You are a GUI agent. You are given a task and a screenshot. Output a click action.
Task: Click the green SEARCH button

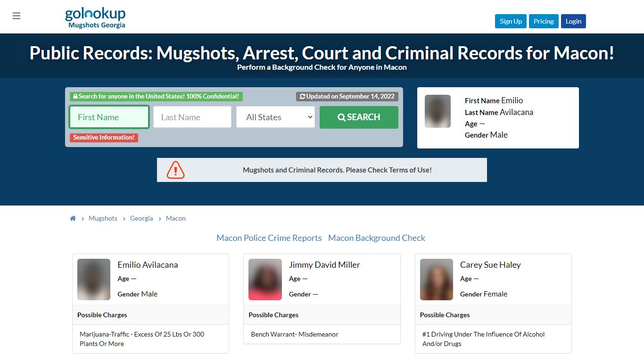tap(359, 117)
